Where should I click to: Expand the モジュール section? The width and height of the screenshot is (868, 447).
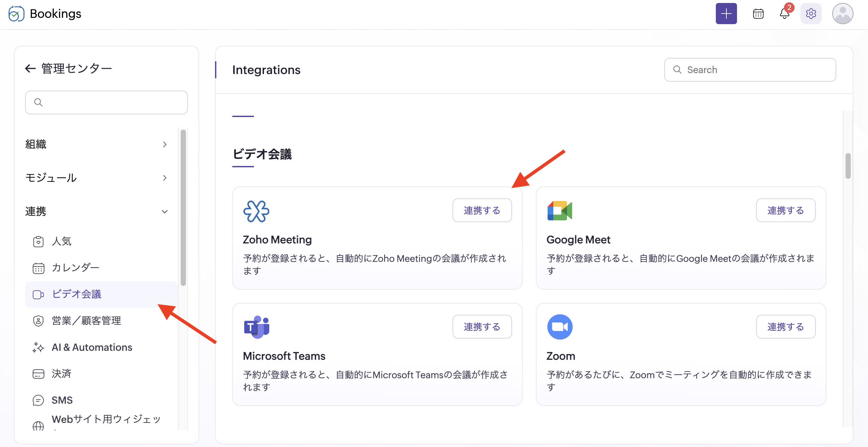point(96,178)
